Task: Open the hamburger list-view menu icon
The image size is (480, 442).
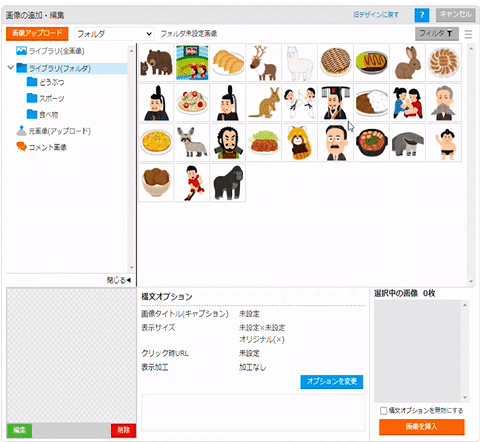Action: pyautogui.click(x=468, y=34)
